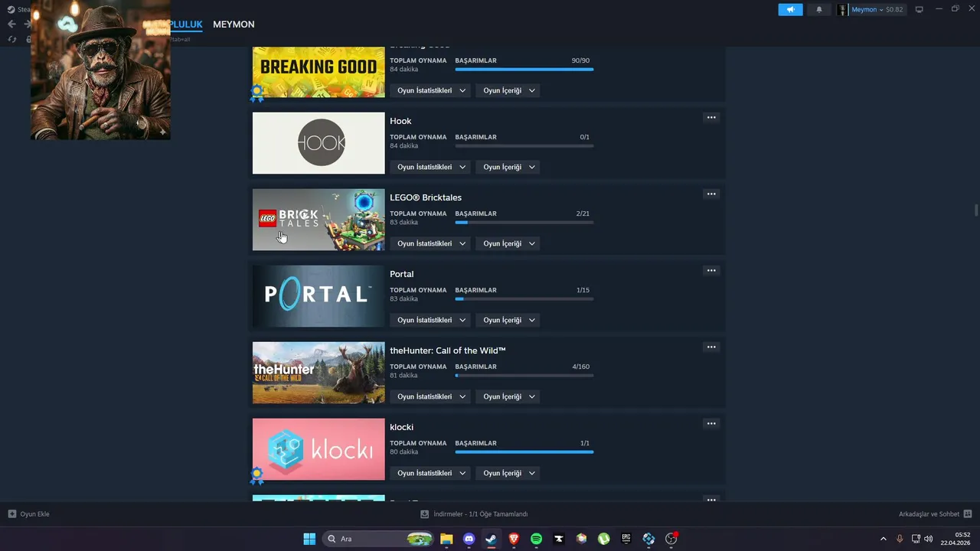Click Breaking Good achievements progress bar
Image resolution: width=980 pixels, height=551 pixels.
(x=524, y=69)
